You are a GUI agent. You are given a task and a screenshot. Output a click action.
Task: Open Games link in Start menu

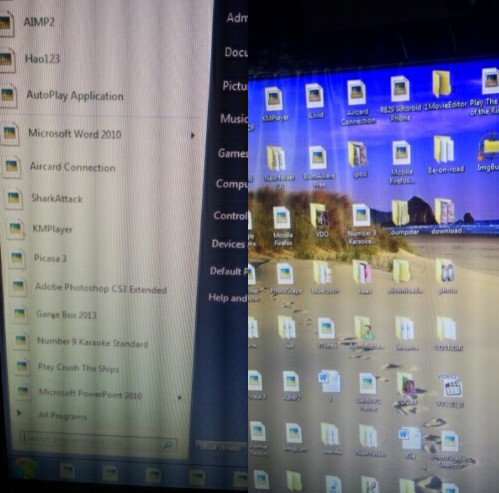233,153
